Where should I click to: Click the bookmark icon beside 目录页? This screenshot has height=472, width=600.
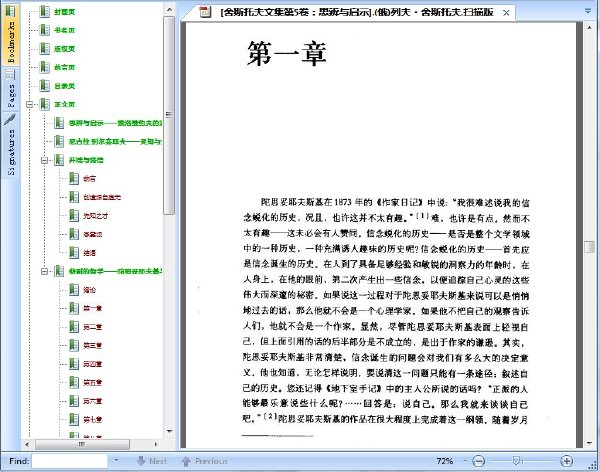45,86
